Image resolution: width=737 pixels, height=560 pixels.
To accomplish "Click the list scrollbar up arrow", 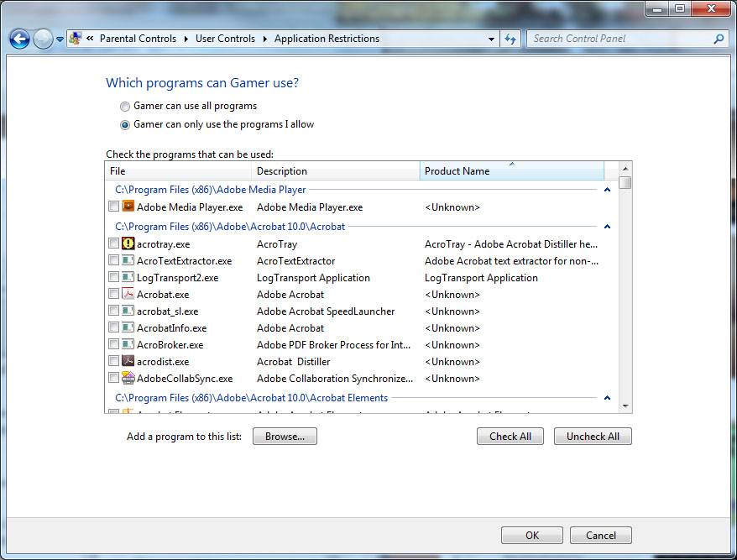I will (x=625, y=168).
